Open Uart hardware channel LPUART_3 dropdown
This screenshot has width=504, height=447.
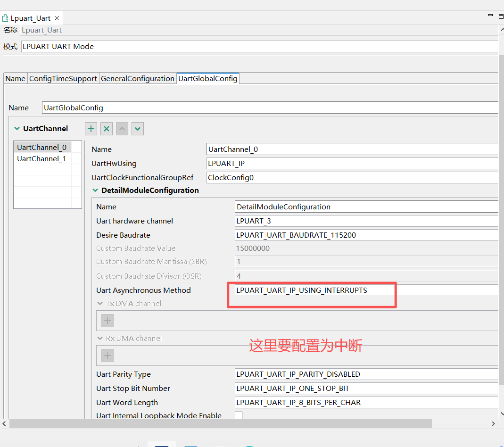click(366, 221)
